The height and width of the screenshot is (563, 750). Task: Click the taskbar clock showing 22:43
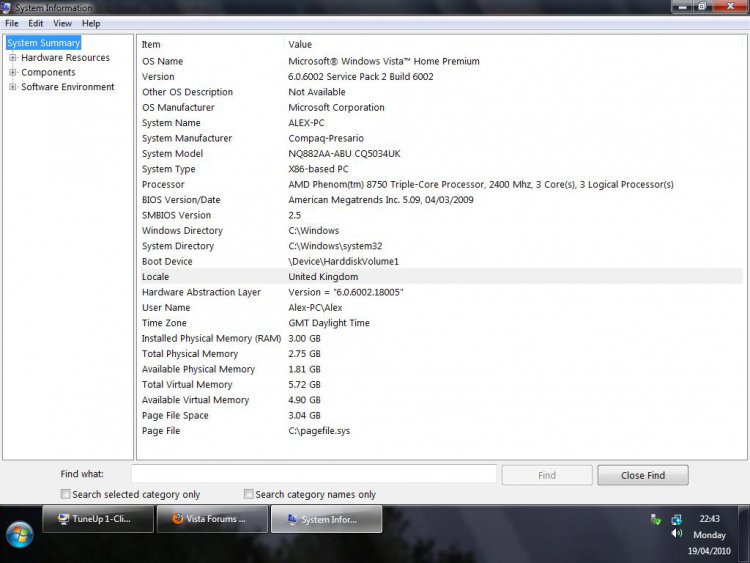tap(709, 519)
